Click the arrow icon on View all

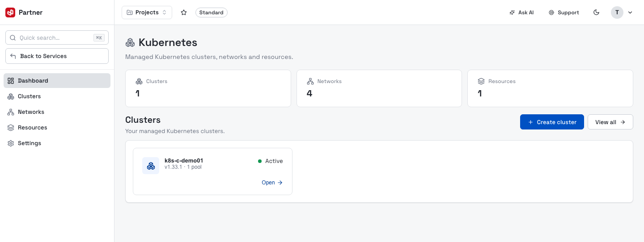[x=623, y=122]
